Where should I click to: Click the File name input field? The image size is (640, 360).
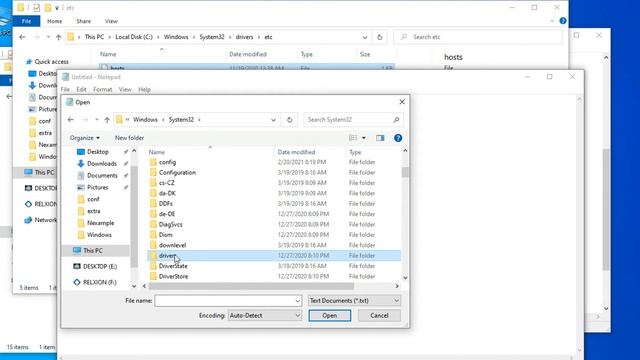pyautogui.click(x=224, y=301)
